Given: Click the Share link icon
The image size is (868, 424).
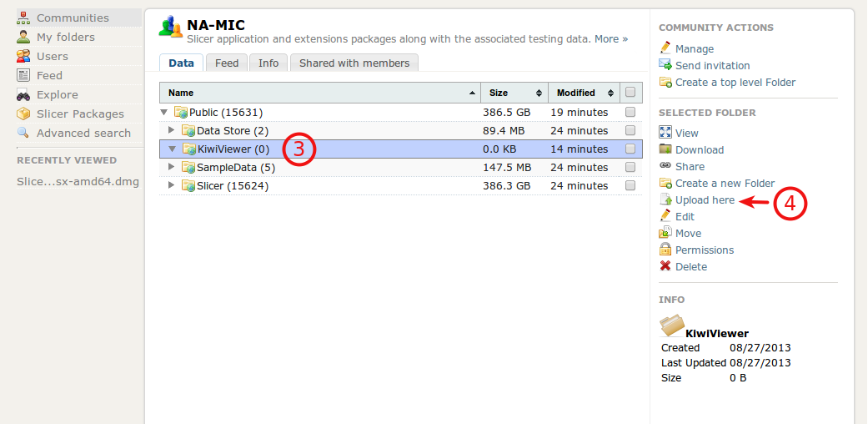Looking at the screenshot, I should 665,166.
